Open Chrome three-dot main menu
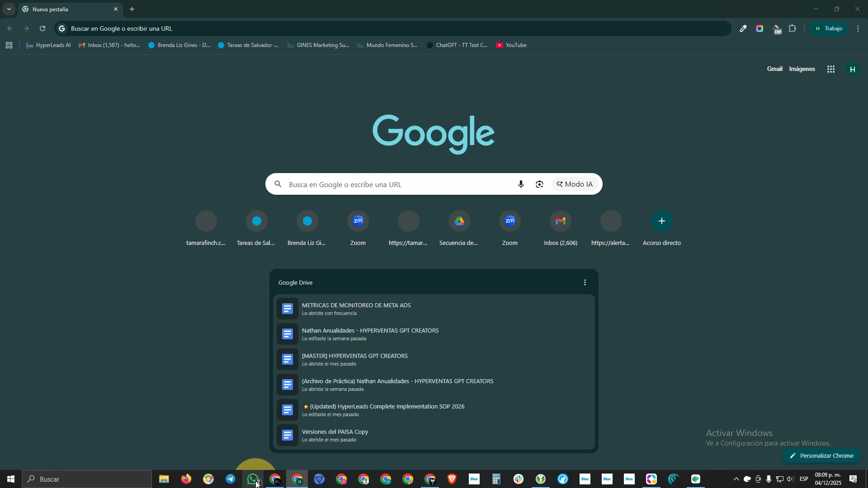 pos(858,28)
